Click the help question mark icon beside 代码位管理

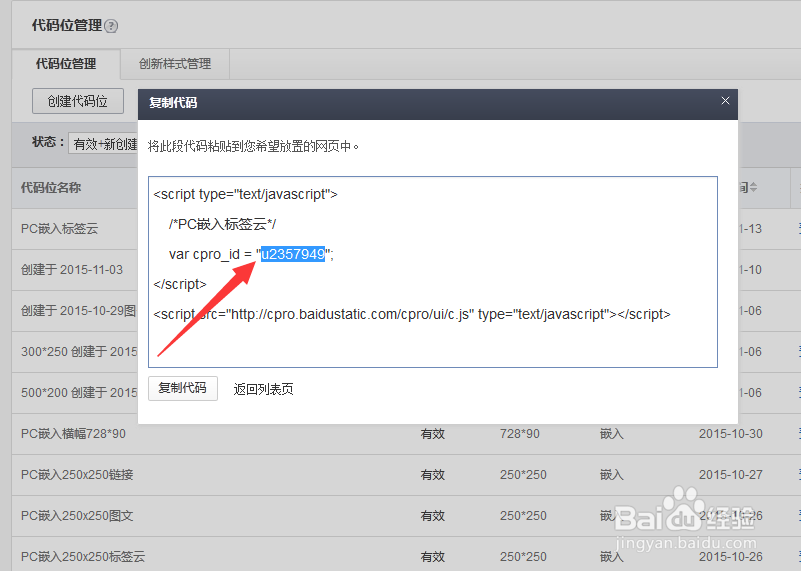[111, 26]
